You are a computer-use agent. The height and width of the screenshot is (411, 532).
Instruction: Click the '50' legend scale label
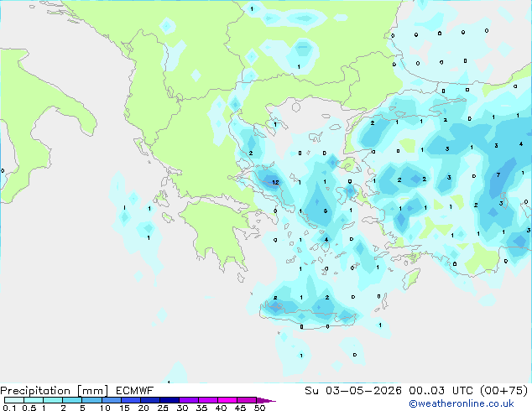(x=260, y=408)
